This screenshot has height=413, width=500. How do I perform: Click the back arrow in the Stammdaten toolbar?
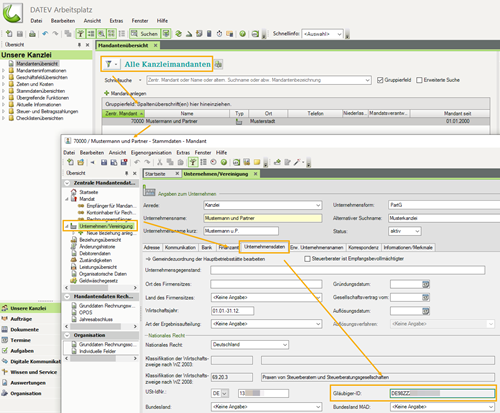click(x=92, y=162)
